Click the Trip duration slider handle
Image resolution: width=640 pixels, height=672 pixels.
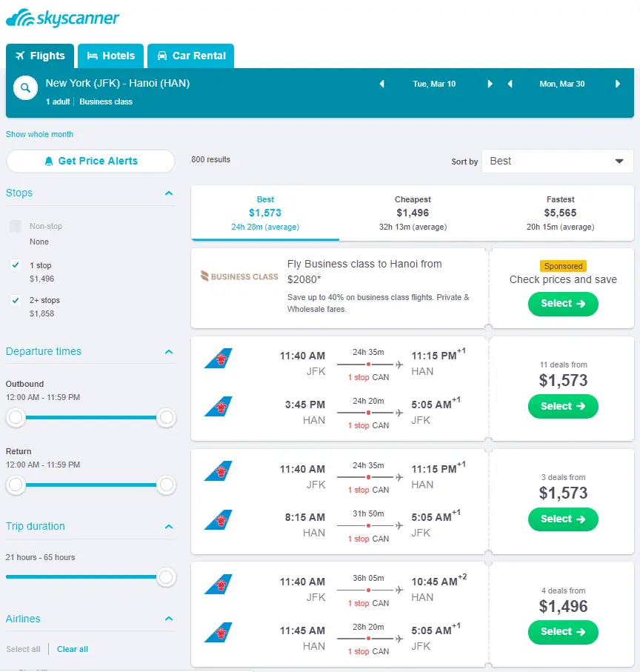click(167, 576)
